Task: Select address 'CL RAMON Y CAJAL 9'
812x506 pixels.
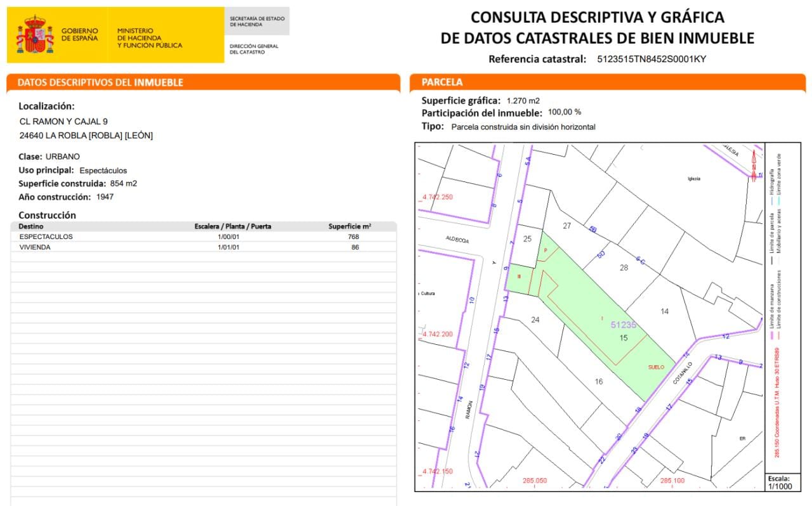Action: click(64, 121)
